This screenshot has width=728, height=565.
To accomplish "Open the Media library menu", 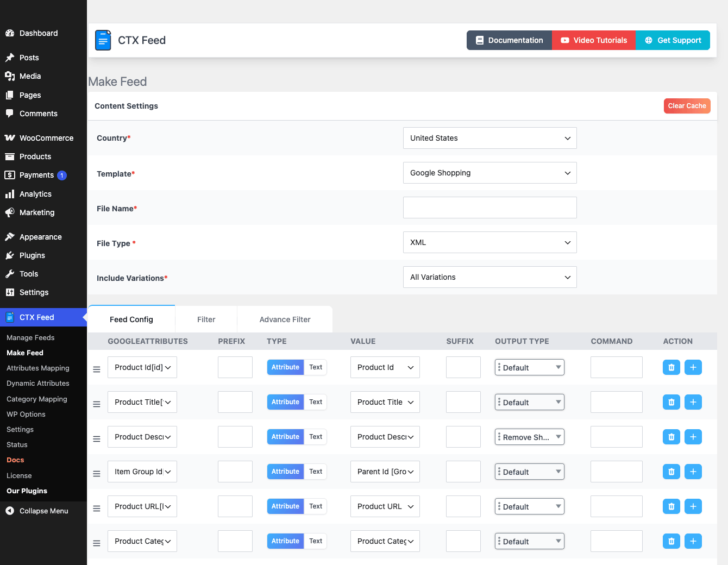I will click(x=43, y=76).
